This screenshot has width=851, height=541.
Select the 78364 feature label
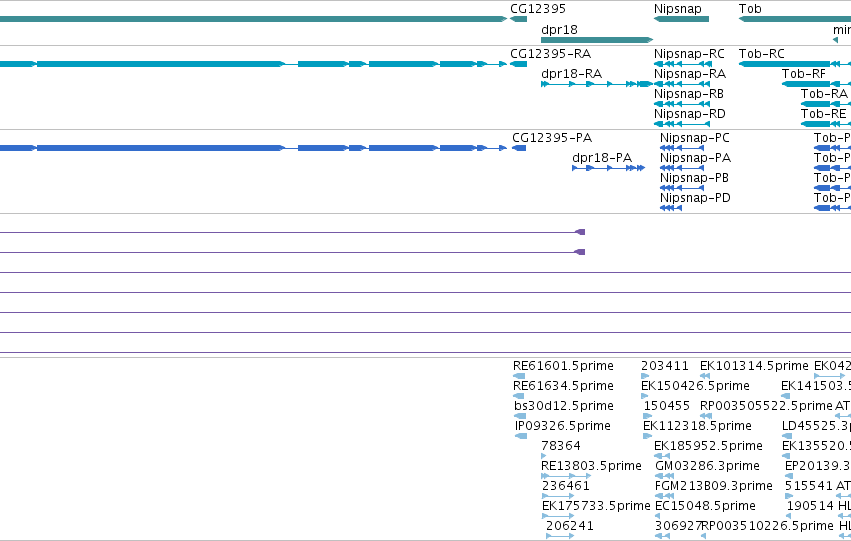(561, 446)
